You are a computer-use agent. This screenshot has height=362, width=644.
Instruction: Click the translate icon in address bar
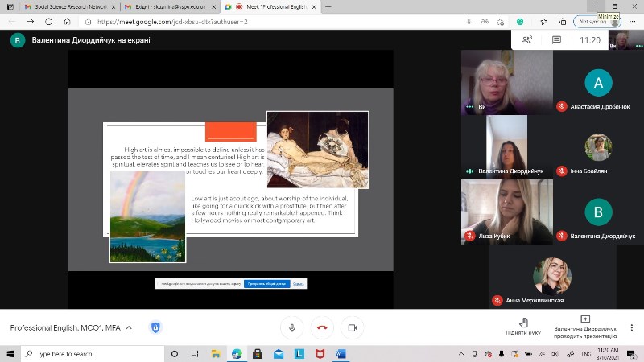point(485,22)
